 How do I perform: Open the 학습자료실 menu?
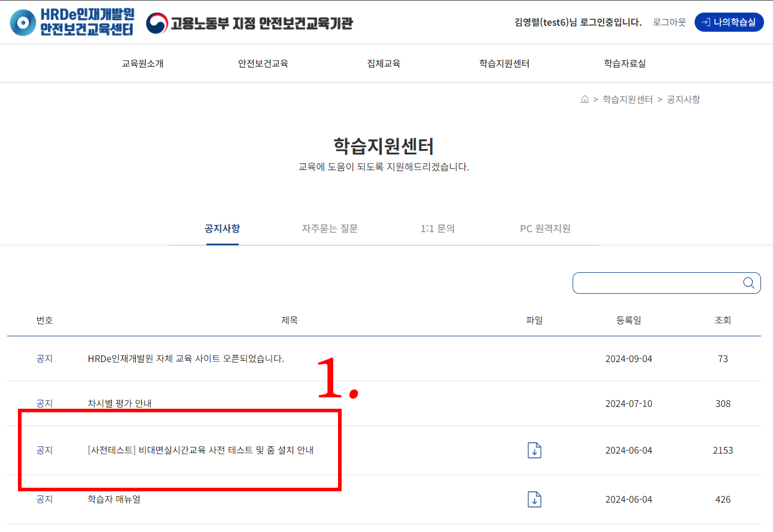pos(625,63)
